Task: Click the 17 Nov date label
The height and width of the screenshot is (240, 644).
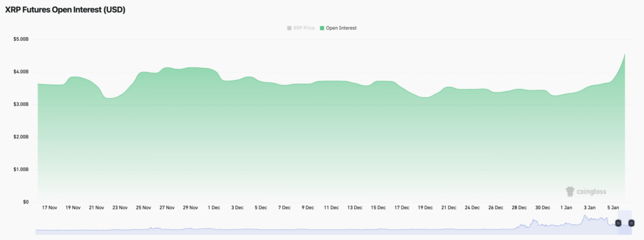Action: pyautogui.click(x=49, y=207)
